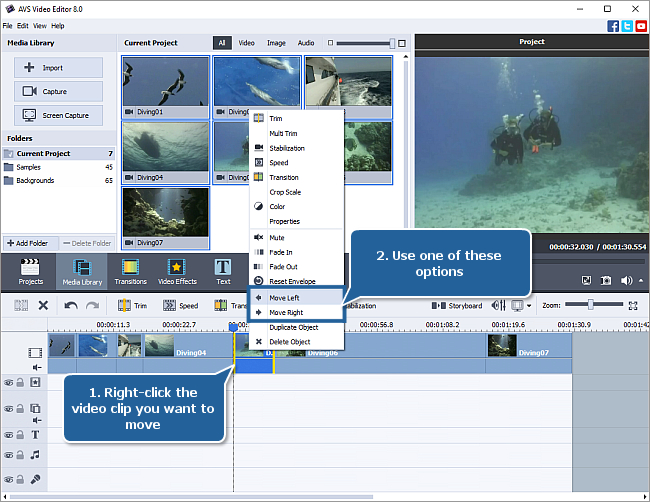Expand overlay track audio line
This screenshot has width=650, height=502.
tap(37, 420)
